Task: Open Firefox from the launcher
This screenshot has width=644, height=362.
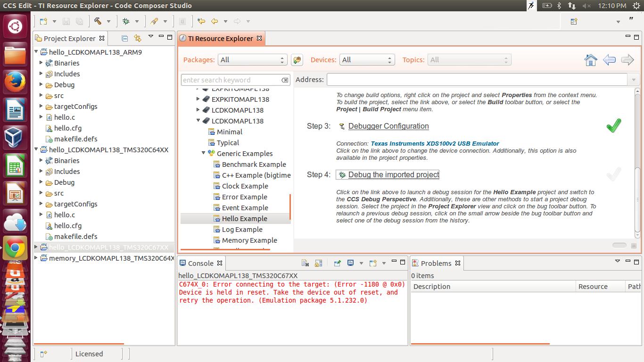Action: 15,82
